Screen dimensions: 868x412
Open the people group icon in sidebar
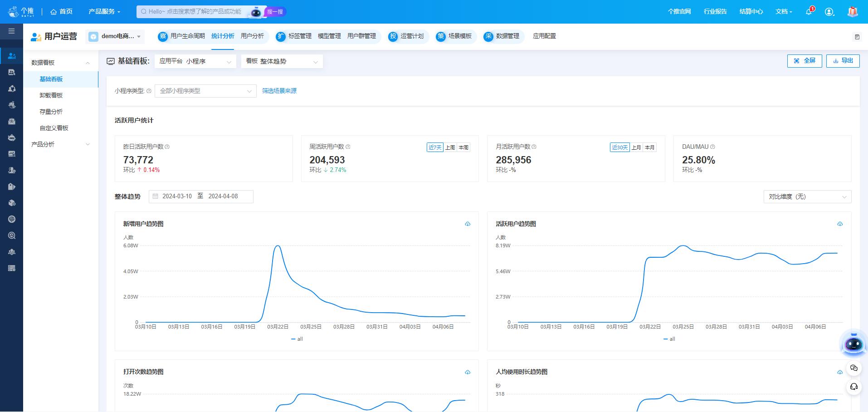(12, 252)
